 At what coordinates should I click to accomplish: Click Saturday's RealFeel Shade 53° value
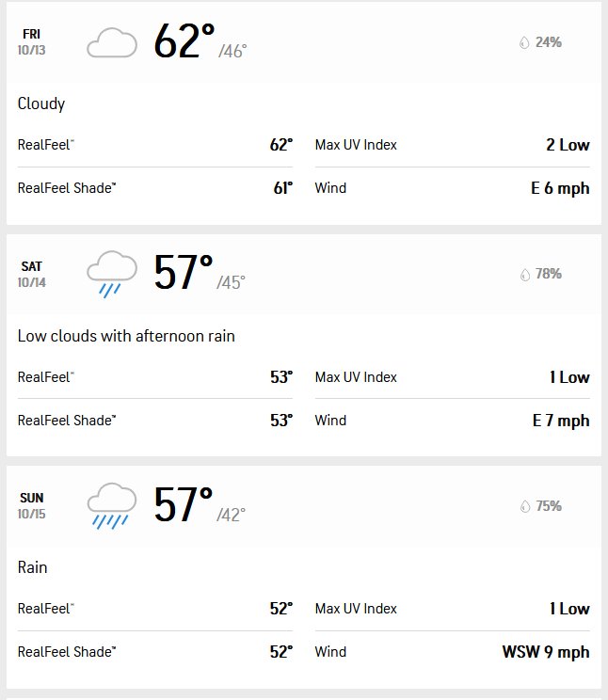281,420
